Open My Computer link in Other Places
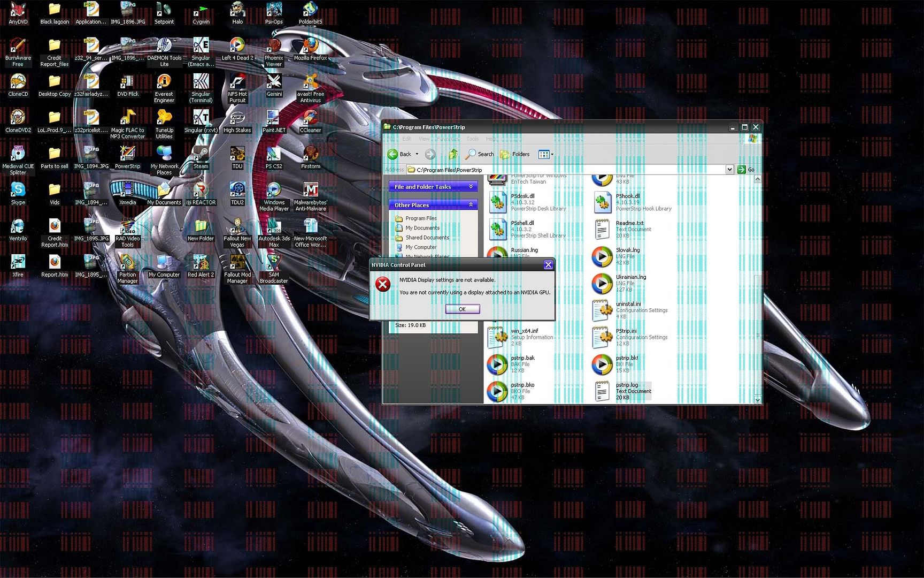Viewport: 924px width, 578px height. coord(421,247)
